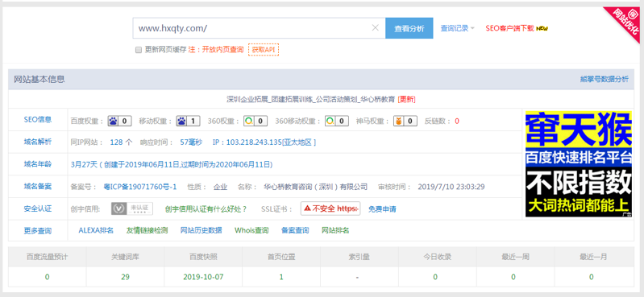Click the 未认证 trust certification badge
Screen dimensions: 644x297
132,208
